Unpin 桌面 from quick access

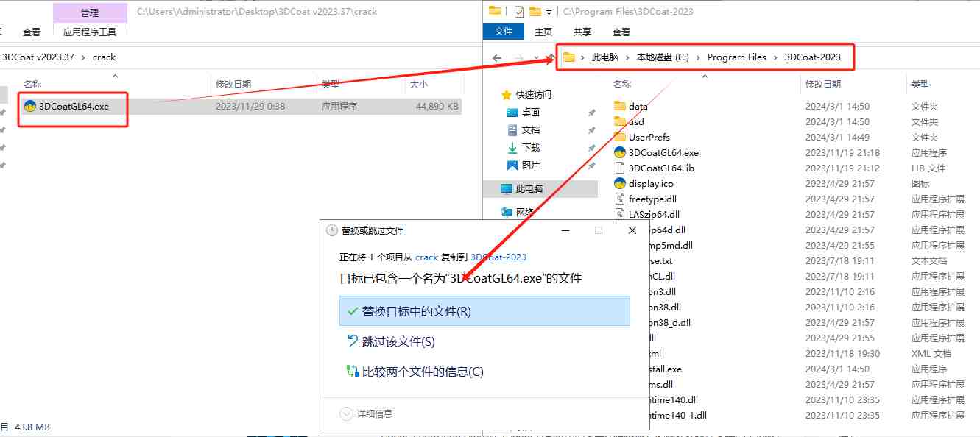(x=593, y=113)
